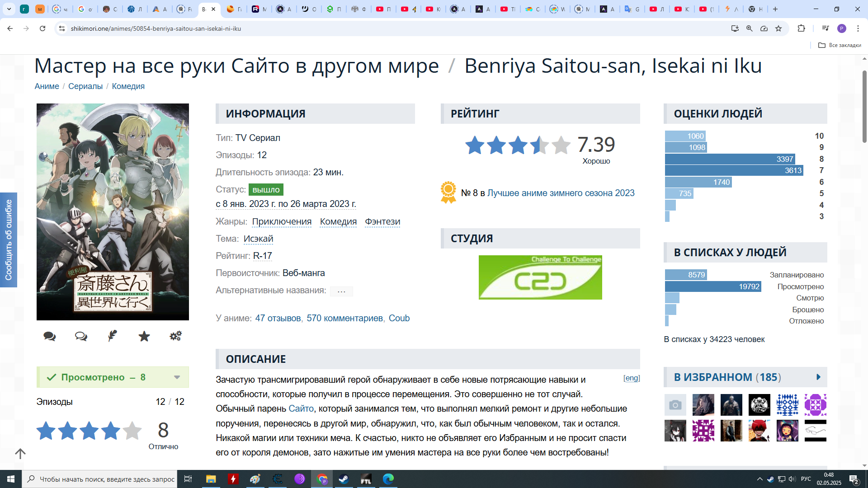Open the media control icon in toolbar
Image resolution: width=868 pixels, height=488 pixels.
click(826, 28)
